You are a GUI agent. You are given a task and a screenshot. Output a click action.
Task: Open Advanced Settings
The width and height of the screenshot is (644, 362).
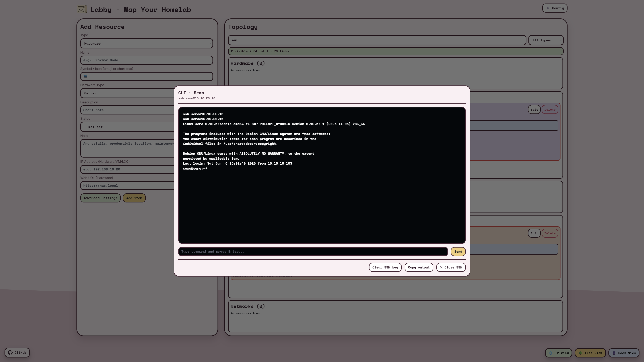tap(100, 198)
